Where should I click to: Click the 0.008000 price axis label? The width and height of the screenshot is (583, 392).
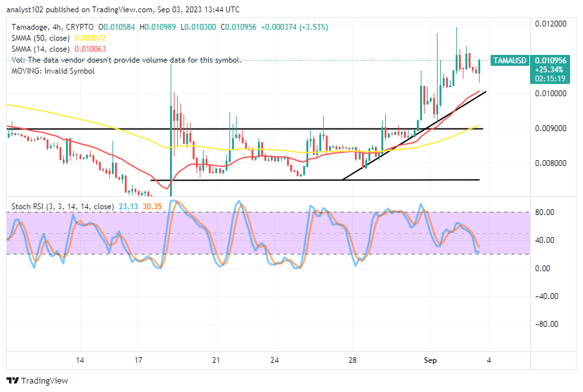551,163
